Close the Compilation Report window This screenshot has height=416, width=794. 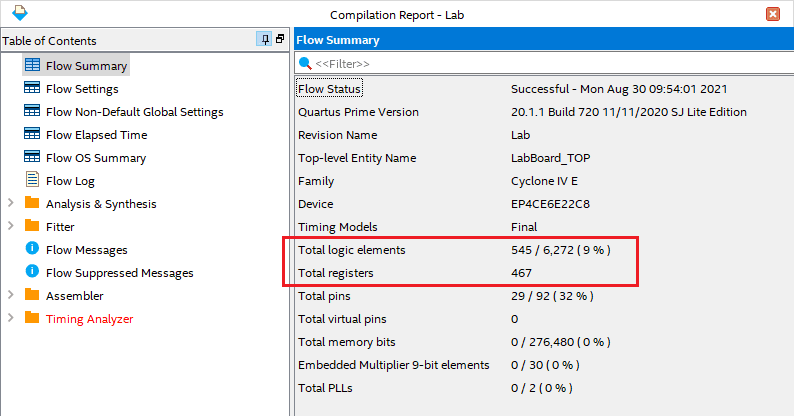click(773, 14)
